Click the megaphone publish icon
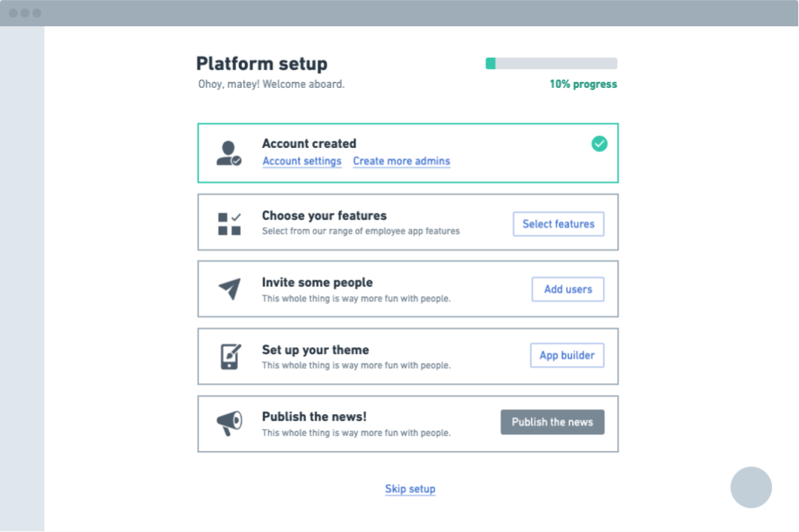This screenshot has height=532, width=799. pos(229,423)
